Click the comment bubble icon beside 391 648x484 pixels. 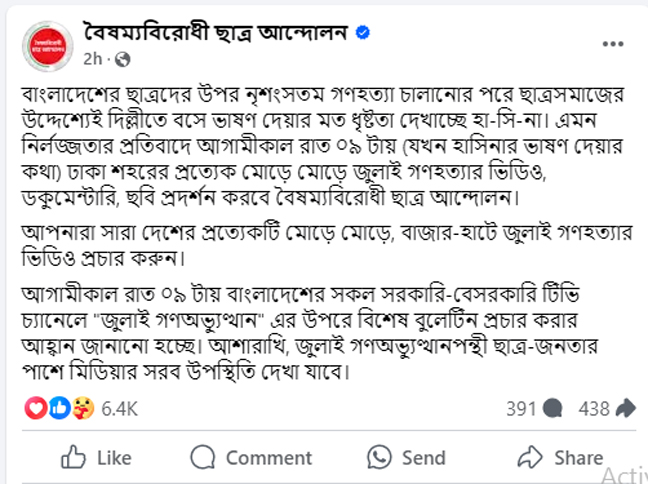click(x=552, y=408)
